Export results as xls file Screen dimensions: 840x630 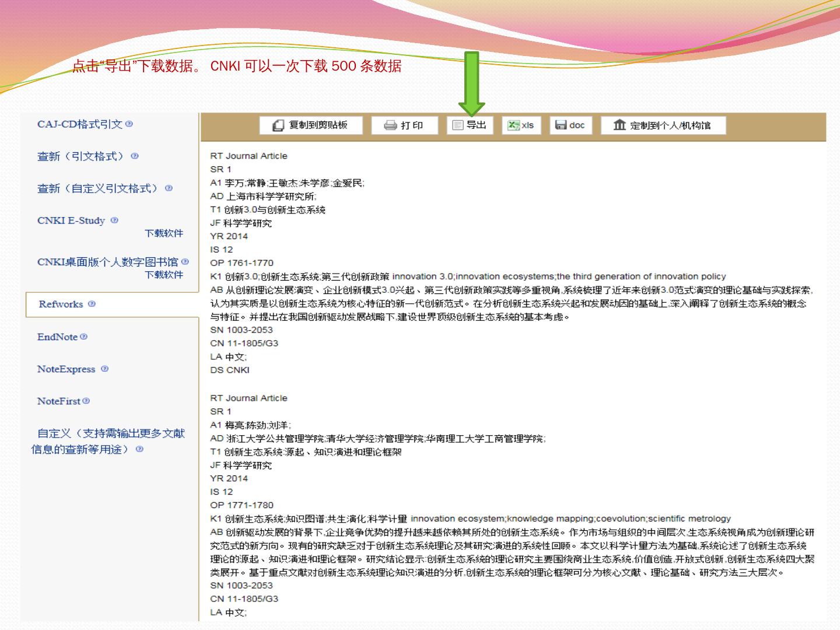pyautogui.click(x=521, y=125)
